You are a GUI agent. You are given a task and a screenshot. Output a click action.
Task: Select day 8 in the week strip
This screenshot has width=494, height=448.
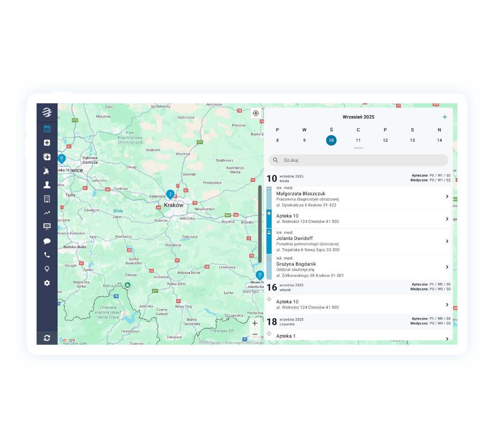coord(278,140)
